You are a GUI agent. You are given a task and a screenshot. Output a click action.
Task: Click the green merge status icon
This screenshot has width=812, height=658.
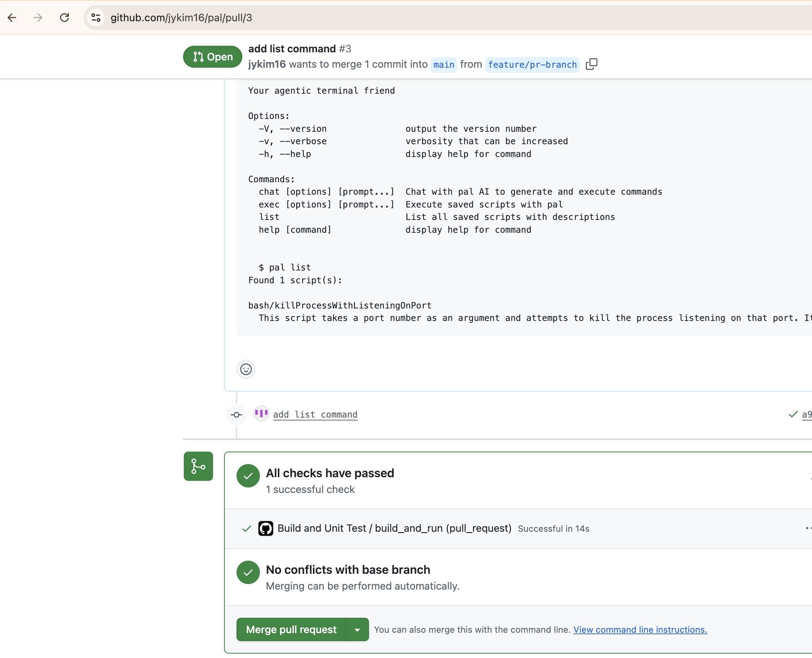click(198, 466)
